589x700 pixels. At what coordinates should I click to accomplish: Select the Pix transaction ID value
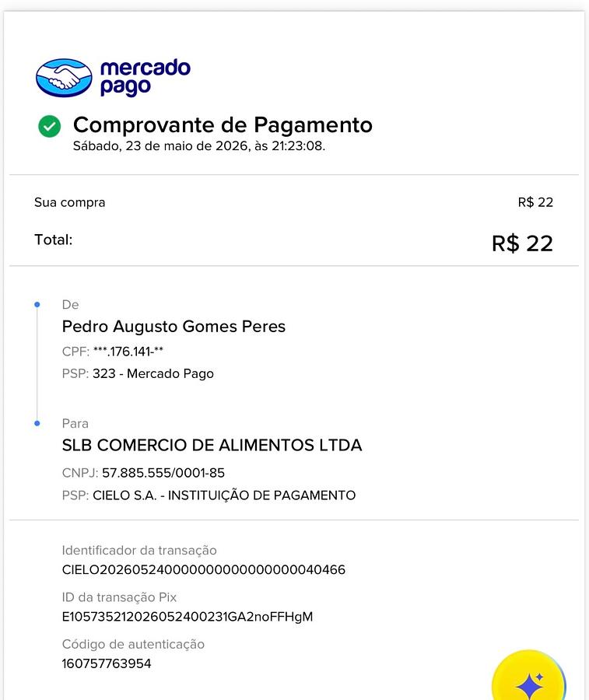(188, 617)
